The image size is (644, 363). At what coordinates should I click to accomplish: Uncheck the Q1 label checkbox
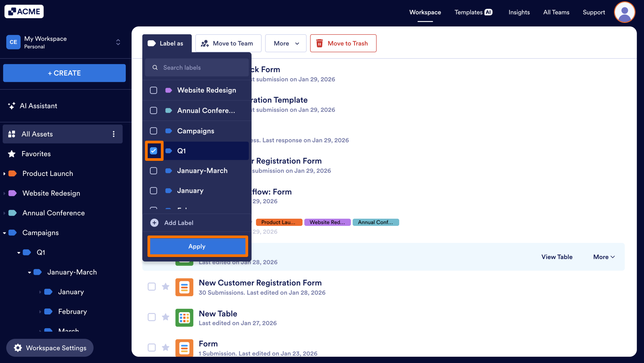click(x=153, y=151)
